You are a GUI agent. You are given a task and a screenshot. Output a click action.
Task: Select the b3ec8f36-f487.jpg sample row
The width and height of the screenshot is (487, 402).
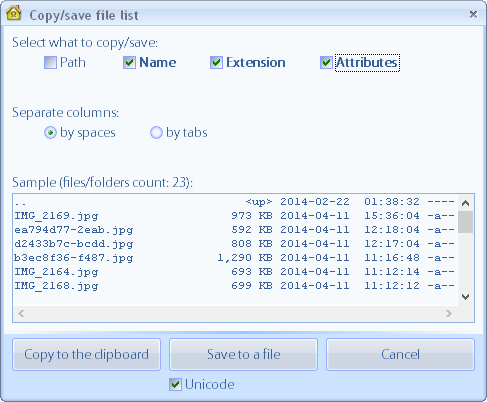[235, 258]
